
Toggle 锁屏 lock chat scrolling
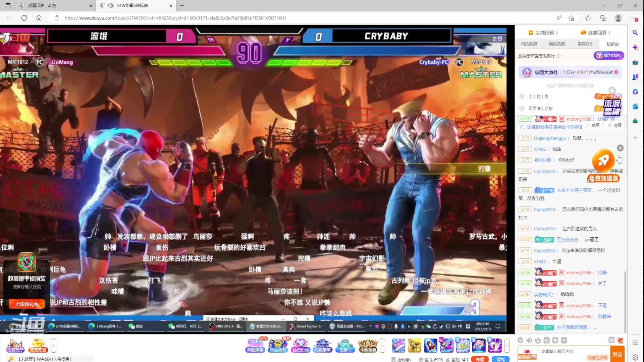click(593, 125)
